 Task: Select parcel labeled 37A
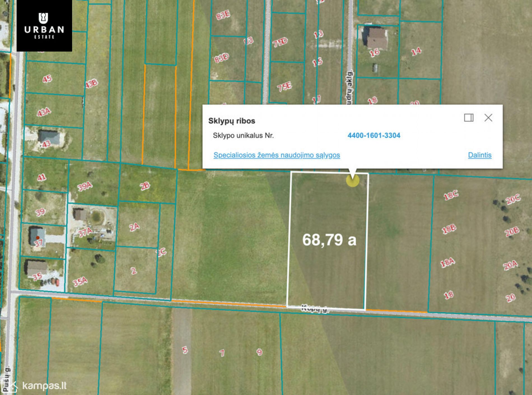[85, 232]
